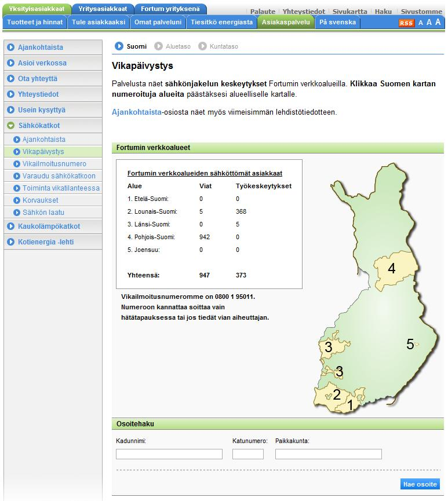The width and height of the screenshot is (448, 501).
Task: Click the arrow icon beside Asioi verkossa
Action: tap(10, 63)
